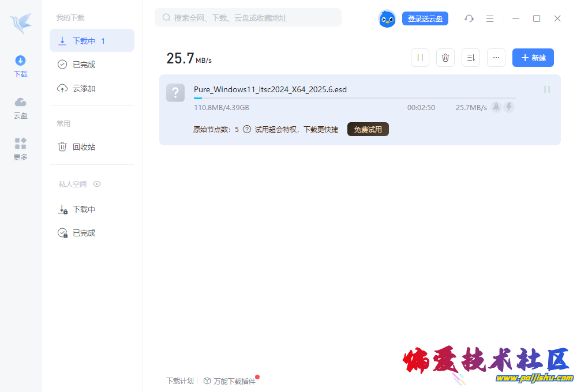Open 云盘 from the left sidebar
The height and width of the screenshot is (392, 577).
point(20,107)
